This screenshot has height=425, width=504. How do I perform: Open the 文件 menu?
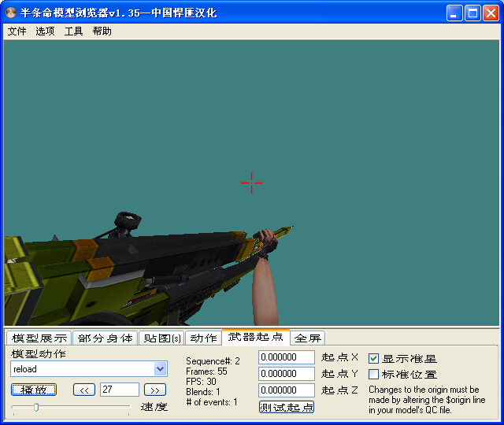[17, 31]
